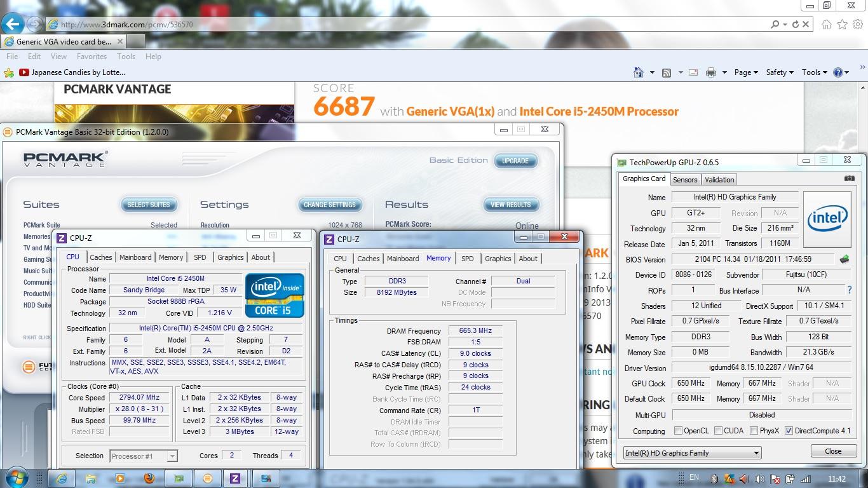Take GPU-Z screenshot with camera icon
The width and height of the screenshot is (868, 488).
[x=850, y=179]
